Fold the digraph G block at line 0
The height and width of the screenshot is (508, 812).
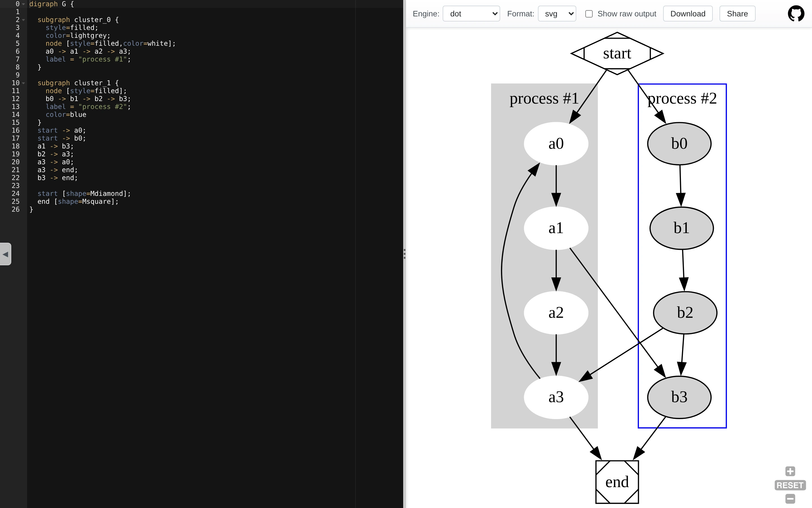[23, 4]
